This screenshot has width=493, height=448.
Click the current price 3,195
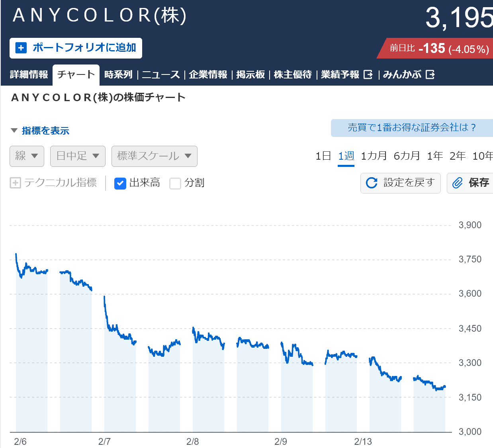[x=459, y=18]
